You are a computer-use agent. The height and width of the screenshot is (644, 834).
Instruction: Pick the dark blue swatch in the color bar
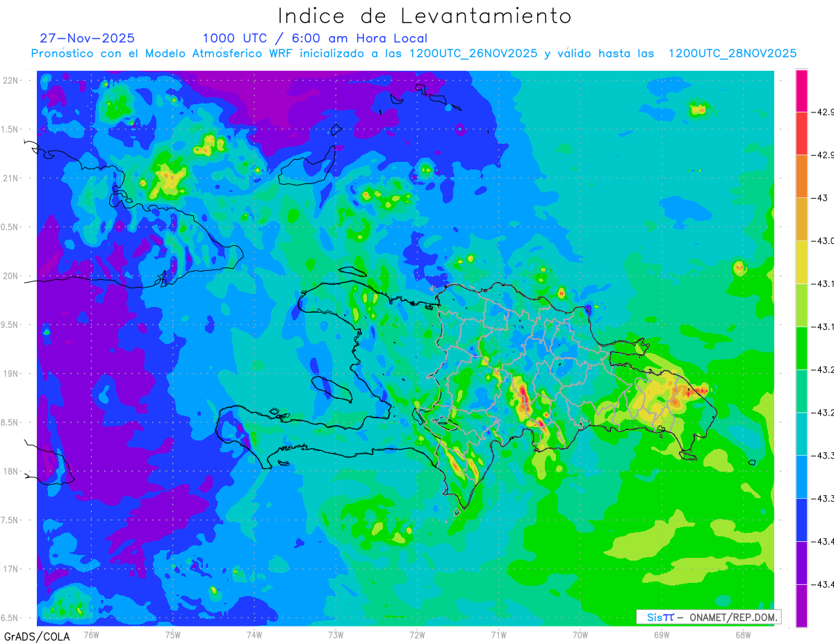tap(801, 520)
